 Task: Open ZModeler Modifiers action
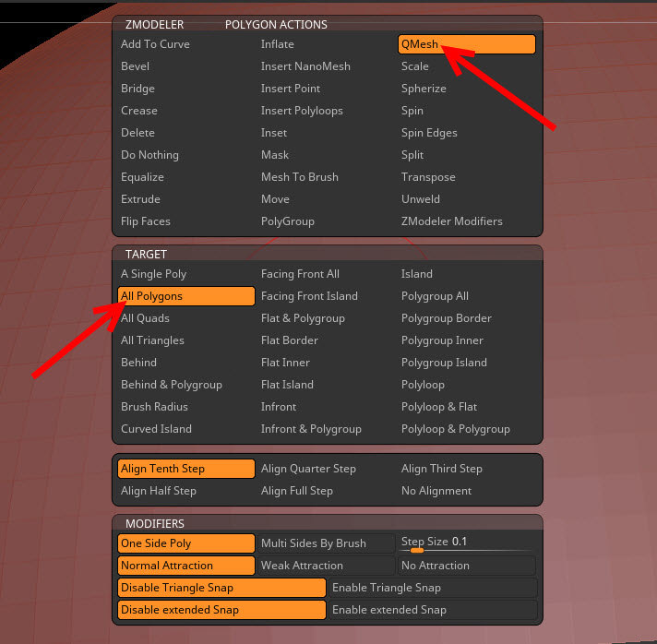tap(452, 221)
